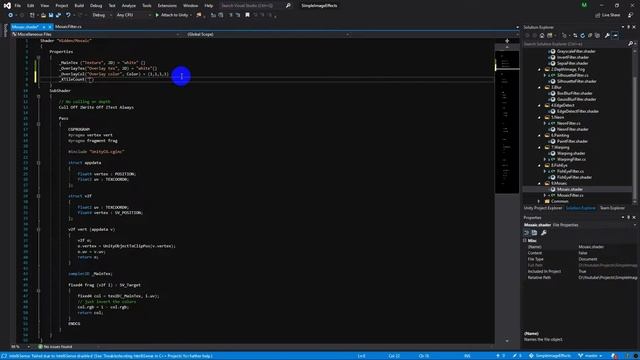The height and width of the screenshot is (360, 640).
Task: Open the Any CPU platform dropdown
Action: coord(133,15)
